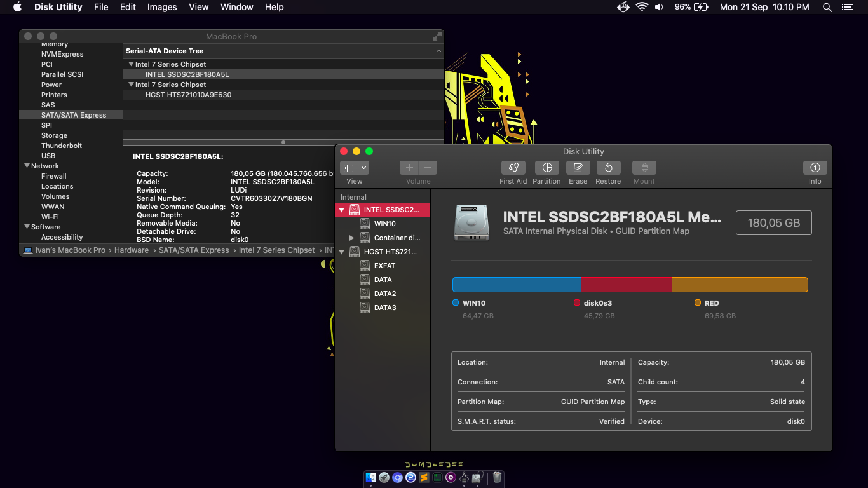
Task: Open Spotlight search magnifier
Action: point(827,7)
